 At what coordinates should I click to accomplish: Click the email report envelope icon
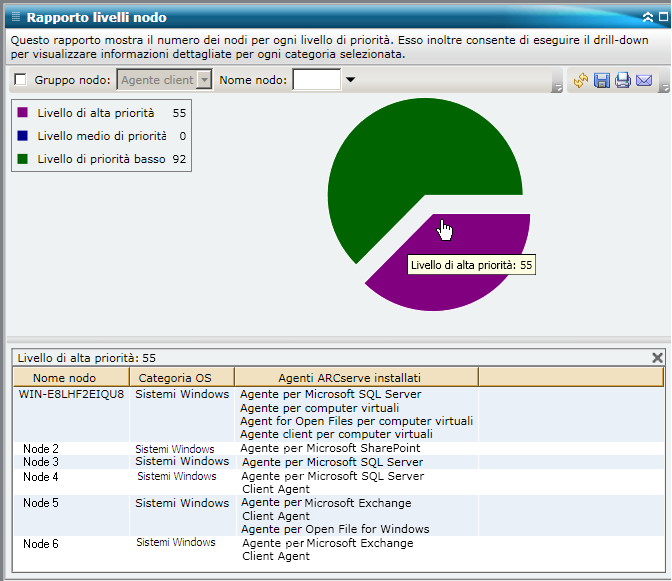tap(643, 80)
